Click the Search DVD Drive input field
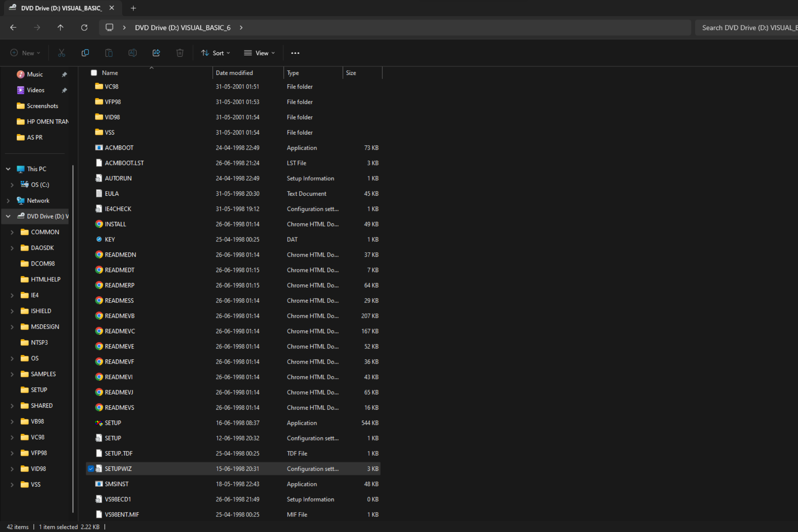 click(x=746, y=27)
